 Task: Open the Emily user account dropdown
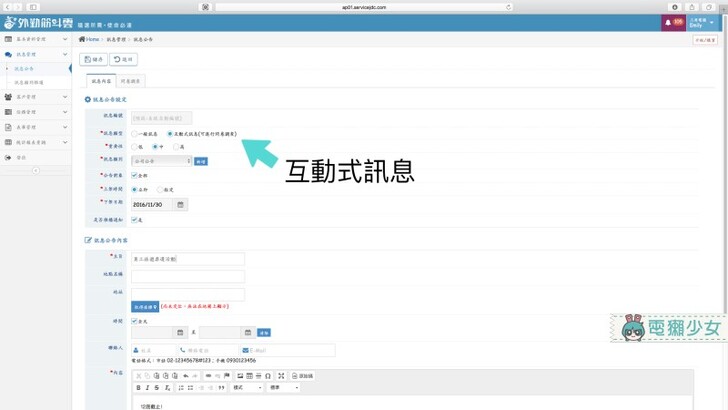coord(700,22)
